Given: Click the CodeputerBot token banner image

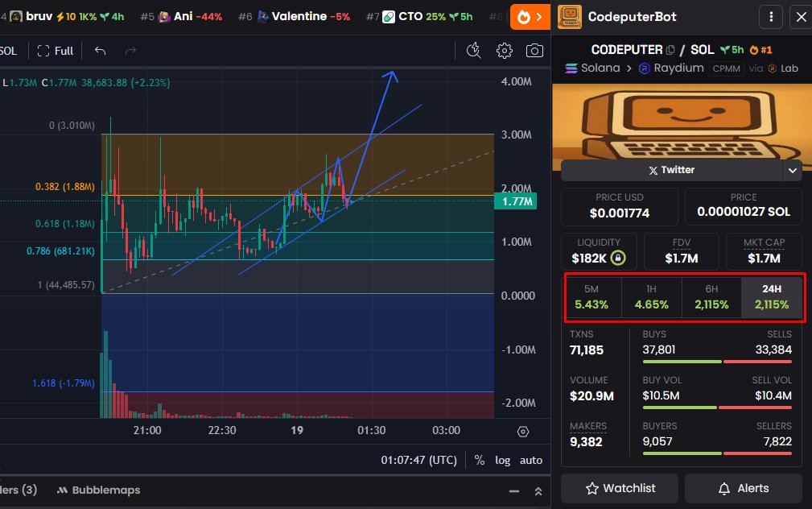Looking at the screenshot, I should pyautogui.click(x=682, y=122).
